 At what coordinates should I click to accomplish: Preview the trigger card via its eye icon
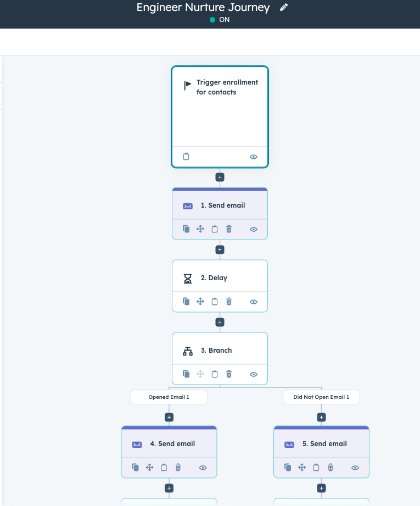pos(253,156)
